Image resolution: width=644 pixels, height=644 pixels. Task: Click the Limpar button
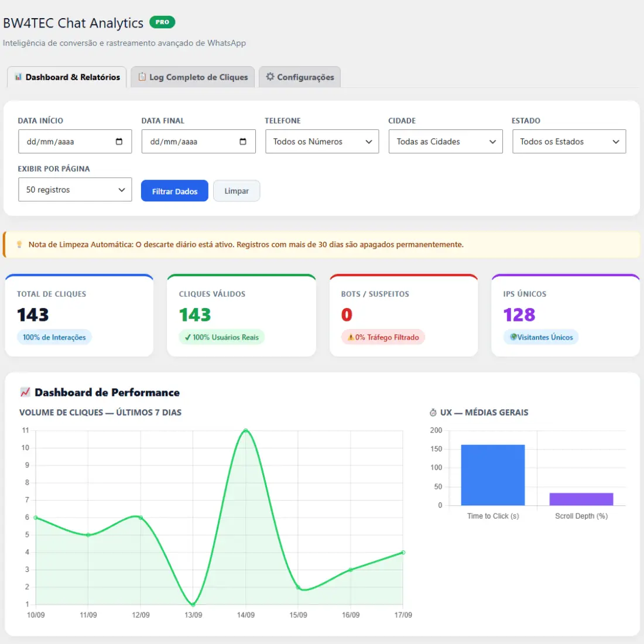(237, 191)
